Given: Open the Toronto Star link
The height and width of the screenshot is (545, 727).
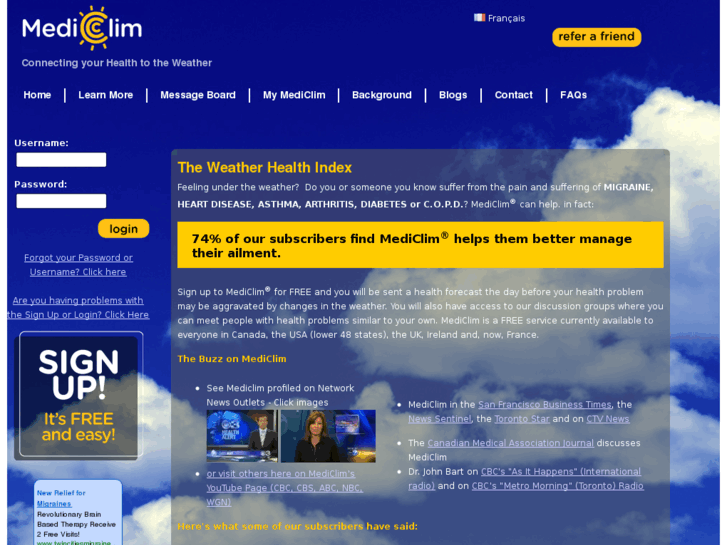Looking at the screenshot, I should [x=522, y=419].
